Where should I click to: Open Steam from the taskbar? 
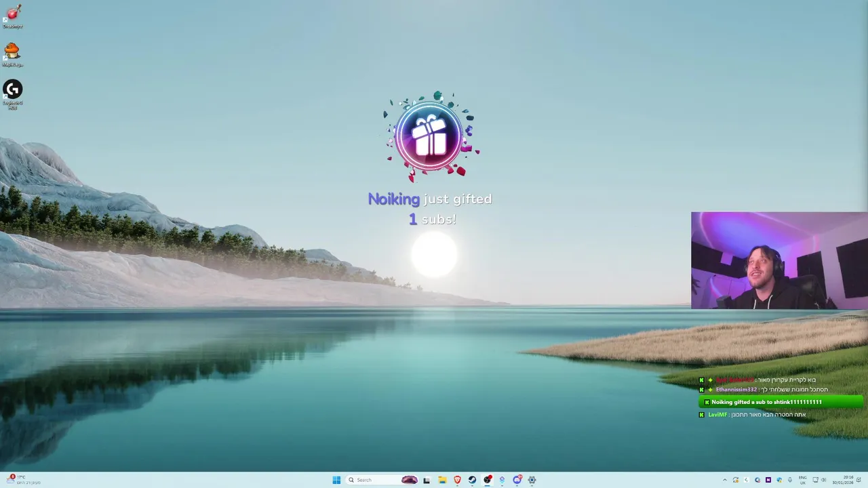point(472,480)
